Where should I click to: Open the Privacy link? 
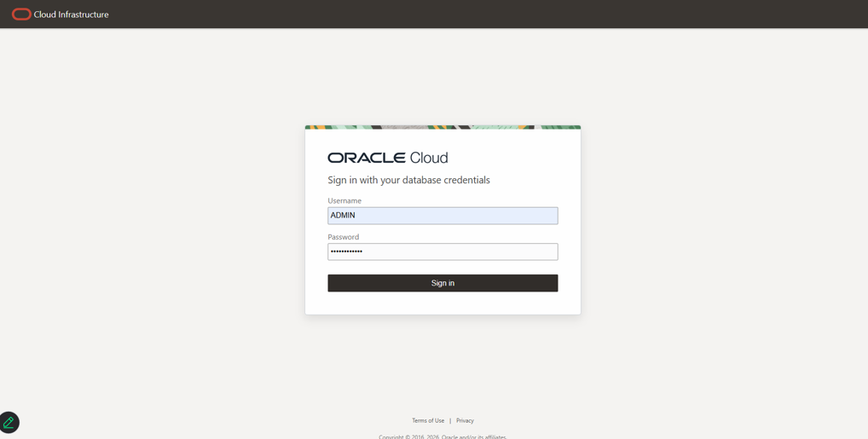(465, 420)
